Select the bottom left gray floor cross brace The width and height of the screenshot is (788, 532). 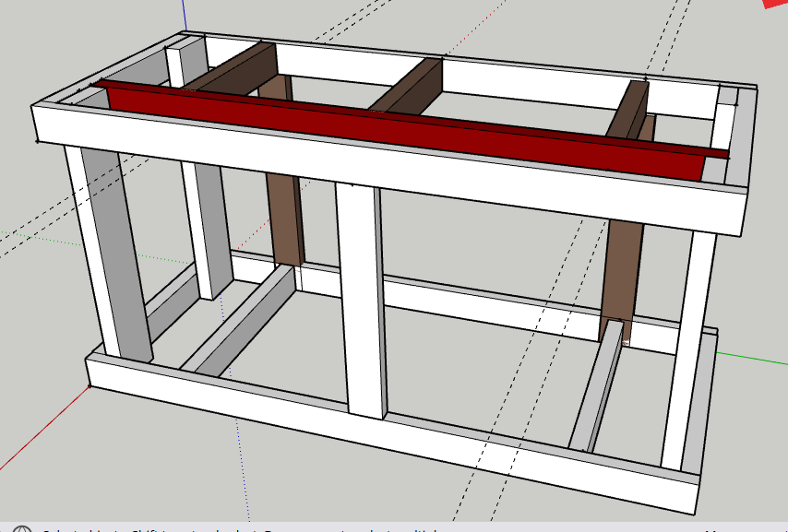[x=241, y=322]
